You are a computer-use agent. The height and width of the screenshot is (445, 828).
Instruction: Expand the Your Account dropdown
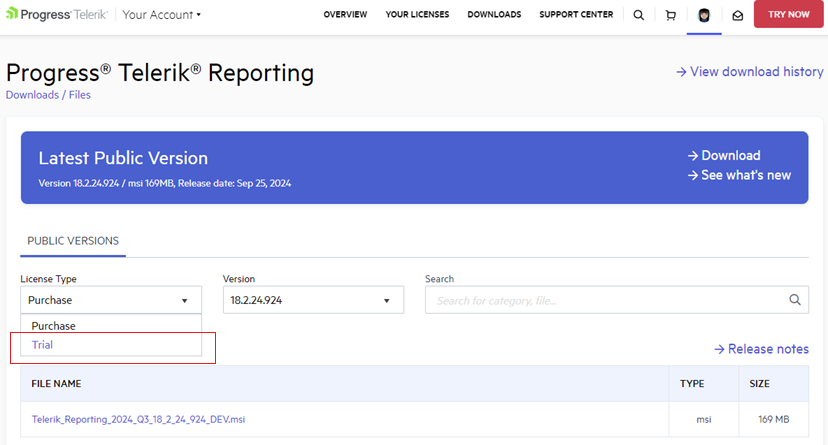pos(161,15)
